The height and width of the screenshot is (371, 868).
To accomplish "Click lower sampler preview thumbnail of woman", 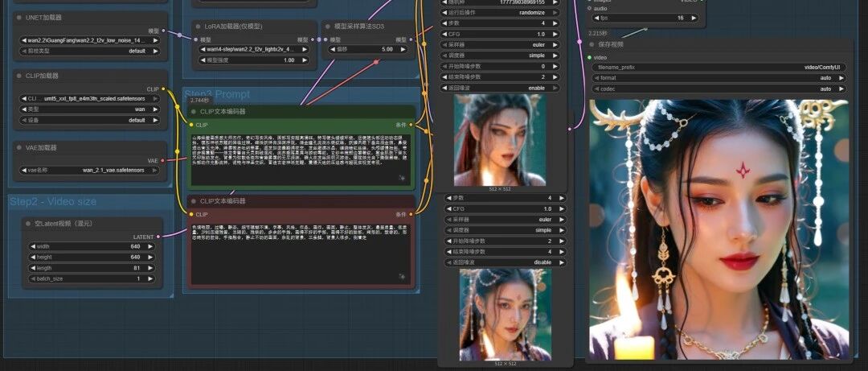I will point(506,315).
